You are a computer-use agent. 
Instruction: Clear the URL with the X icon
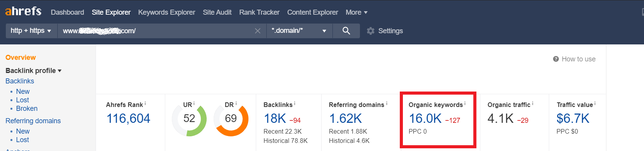[x=258, y=31]
